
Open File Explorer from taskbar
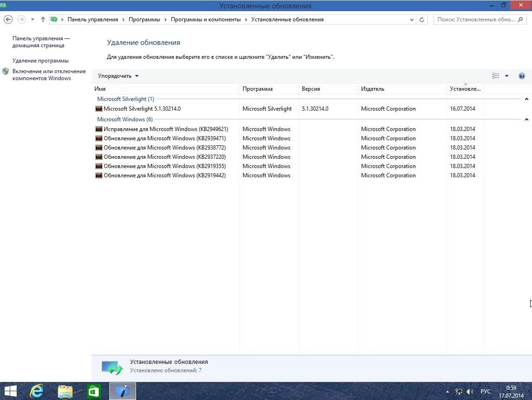point(65,391)
